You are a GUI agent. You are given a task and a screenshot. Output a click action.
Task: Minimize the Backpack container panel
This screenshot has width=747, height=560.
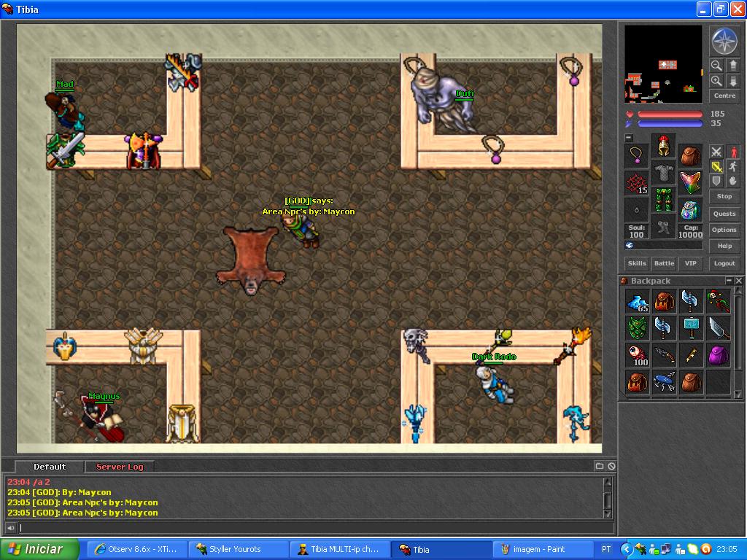click(x=729, y=281)
